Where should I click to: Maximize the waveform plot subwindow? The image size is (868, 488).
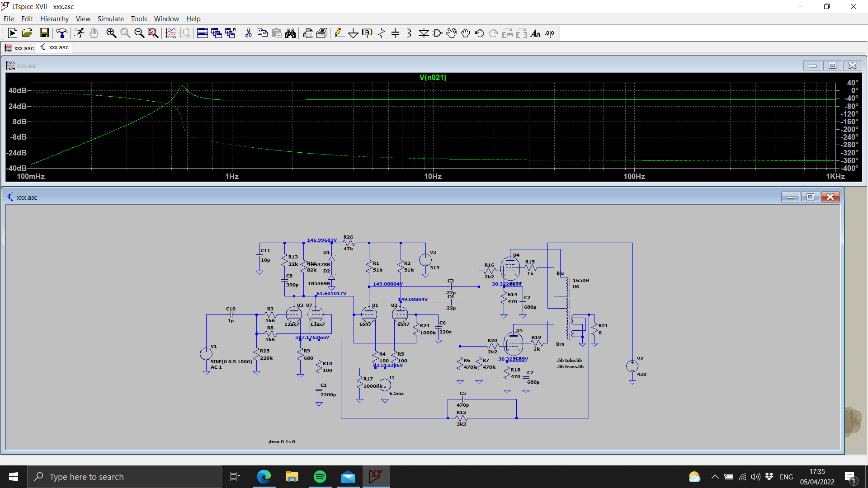point(832,66)
